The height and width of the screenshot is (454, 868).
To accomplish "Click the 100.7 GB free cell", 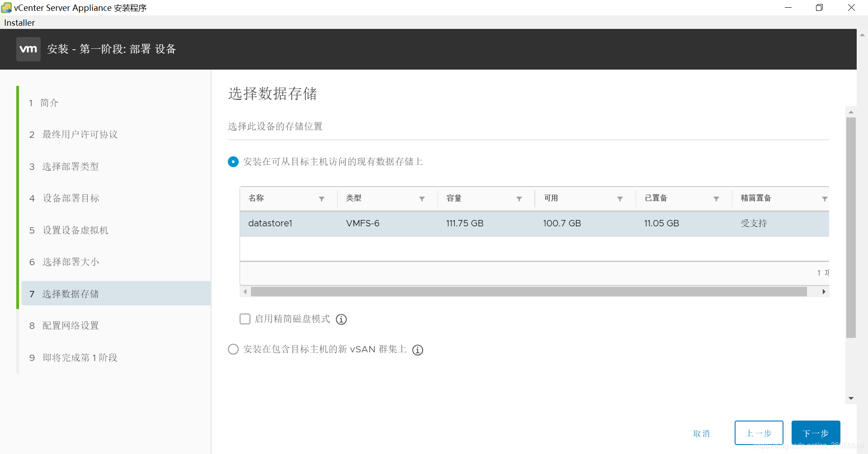I will click(562, 223).
